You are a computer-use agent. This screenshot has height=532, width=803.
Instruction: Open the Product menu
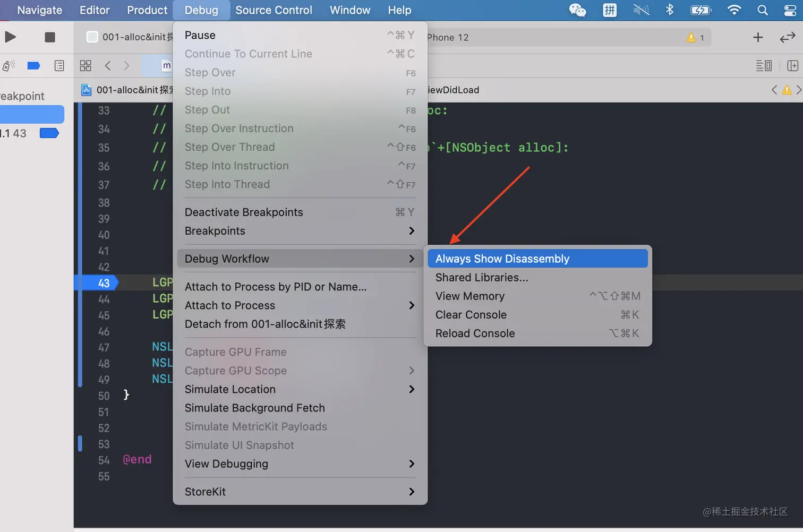coord(147,10)
